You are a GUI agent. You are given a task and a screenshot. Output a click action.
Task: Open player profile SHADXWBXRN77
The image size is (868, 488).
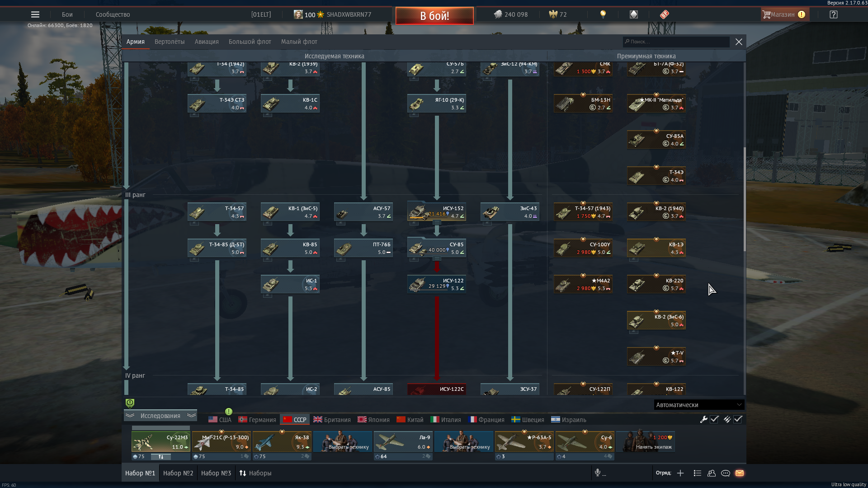pos(349,14)
